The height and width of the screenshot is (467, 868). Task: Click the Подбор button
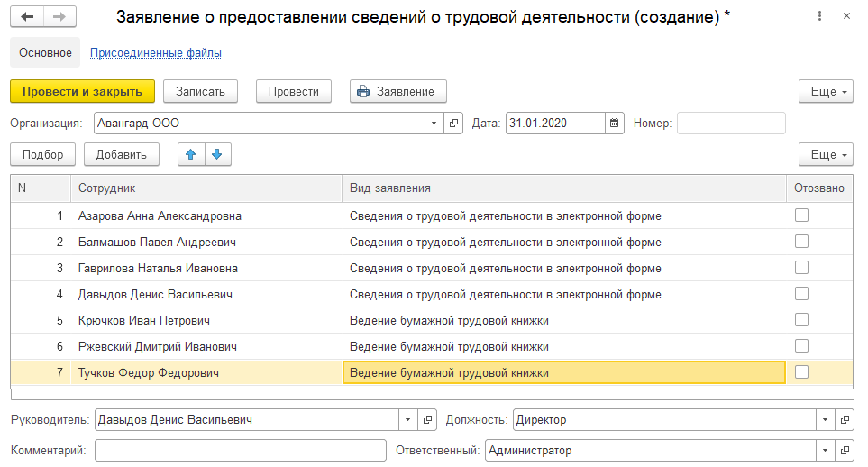(x=43, y=155)
